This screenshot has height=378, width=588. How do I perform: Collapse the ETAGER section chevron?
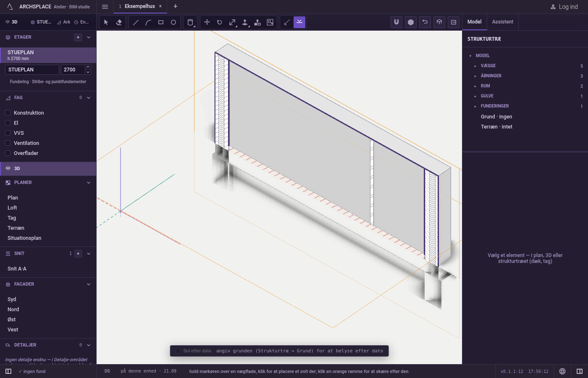89,37
